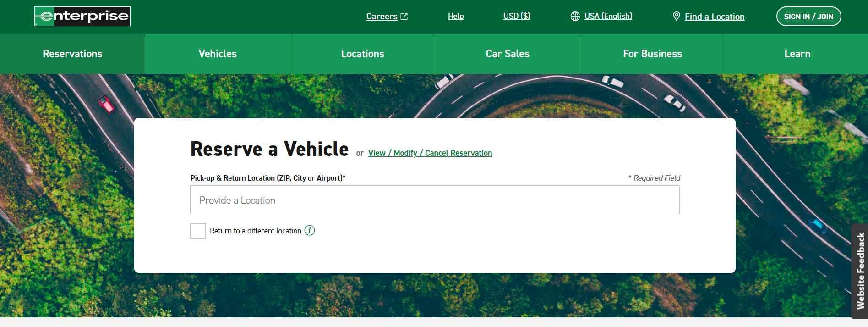Click the Provide a Location input field
Image resolution: width=868 pixels, height=327 pixels.
click(x=434, y=200)
